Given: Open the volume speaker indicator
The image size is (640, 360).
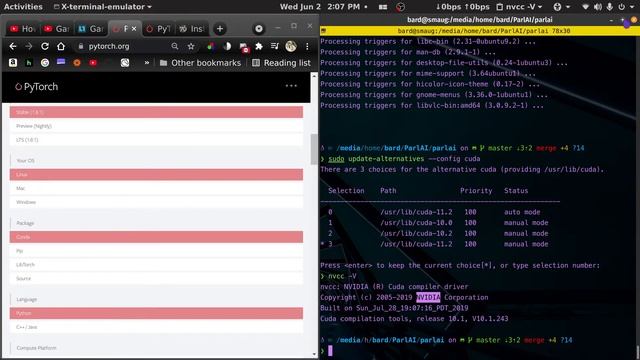Looking at the screenshot, I should (598, 7).
